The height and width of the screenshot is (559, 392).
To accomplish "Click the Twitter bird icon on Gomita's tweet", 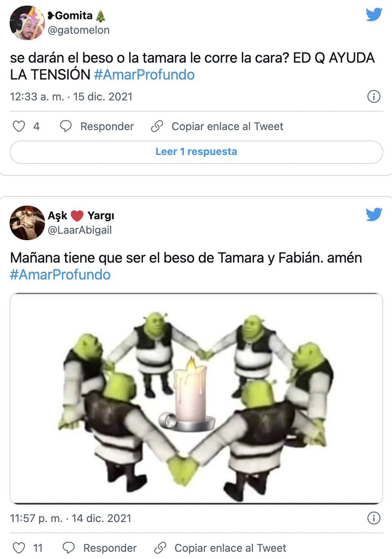I will pyautogui.click(x=374, y=14).
